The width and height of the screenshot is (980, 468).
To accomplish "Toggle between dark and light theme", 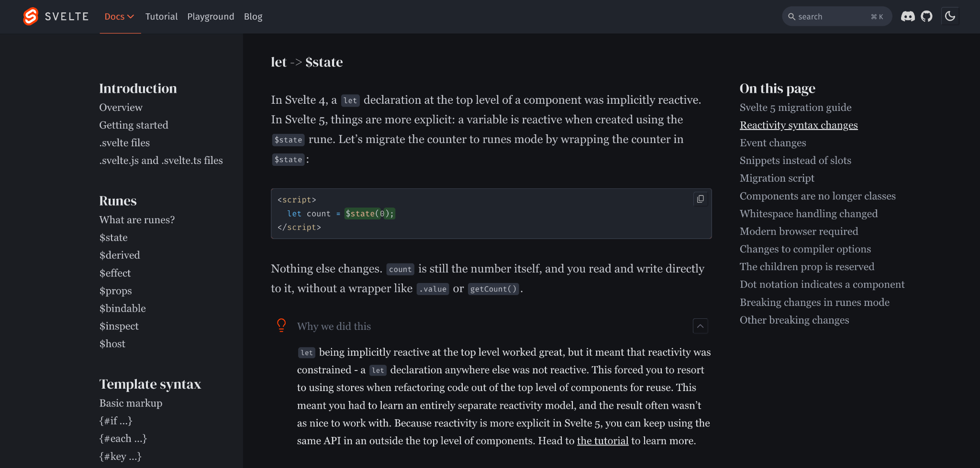I will (x=951, y=16).
